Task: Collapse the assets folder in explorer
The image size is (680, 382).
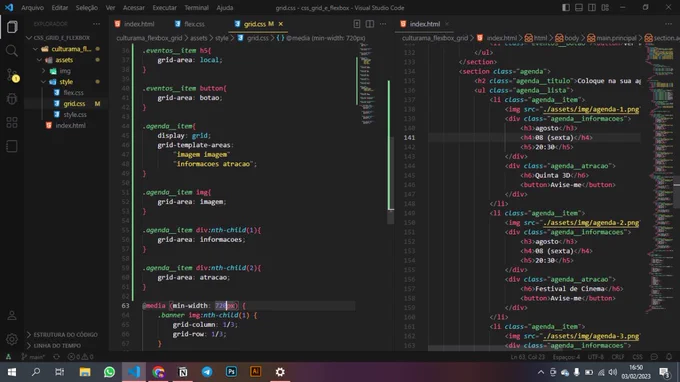Action: click(x=64, y=60)
